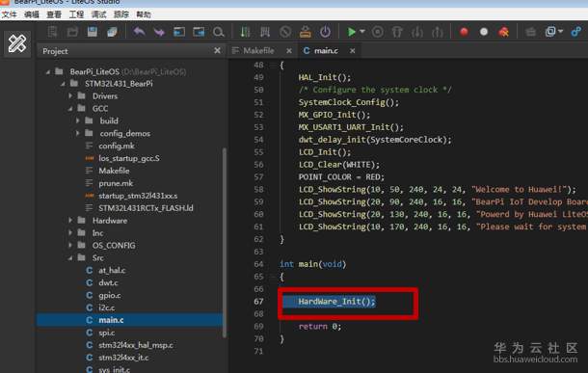Collapse the Src folder
The width and height of the screenshot is (588, 373).
click(70, 258)
